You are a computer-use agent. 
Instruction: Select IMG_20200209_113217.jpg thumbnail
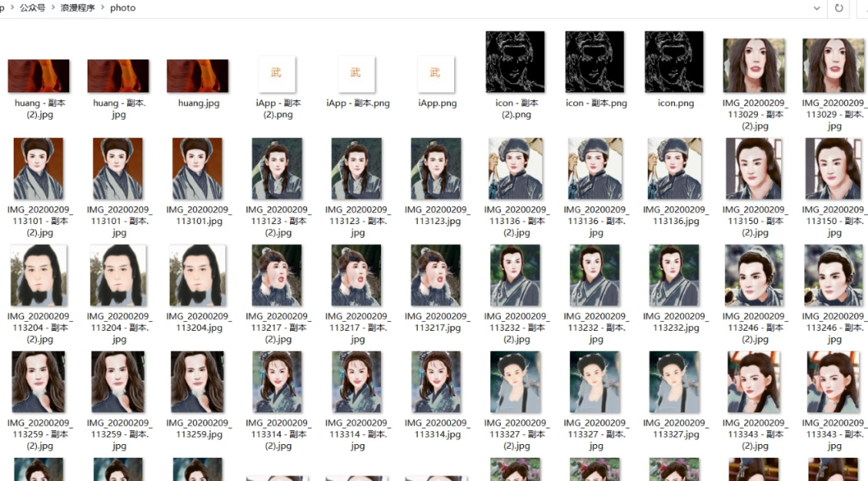coord(436,275)
